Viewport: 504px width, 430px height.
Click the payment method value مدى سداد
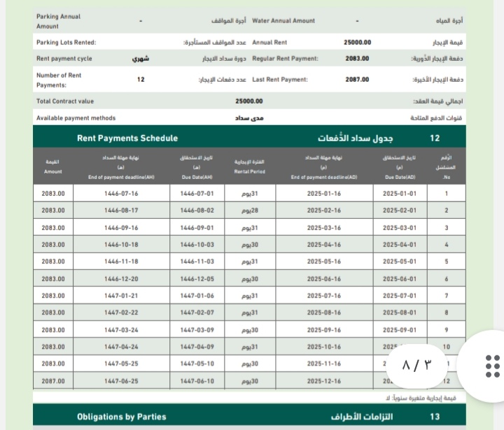(249, 118)
